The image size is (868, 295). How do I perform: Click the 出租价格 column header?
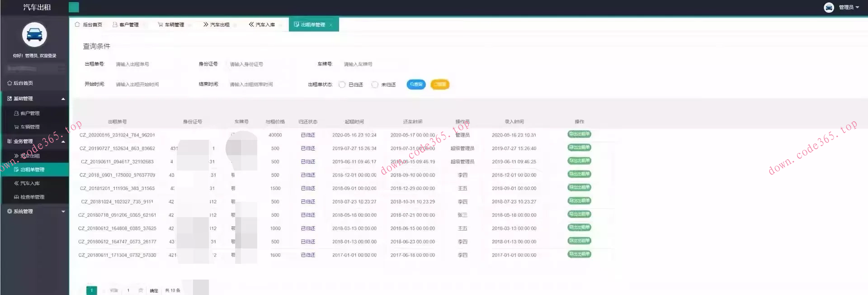tap(275, 122)
